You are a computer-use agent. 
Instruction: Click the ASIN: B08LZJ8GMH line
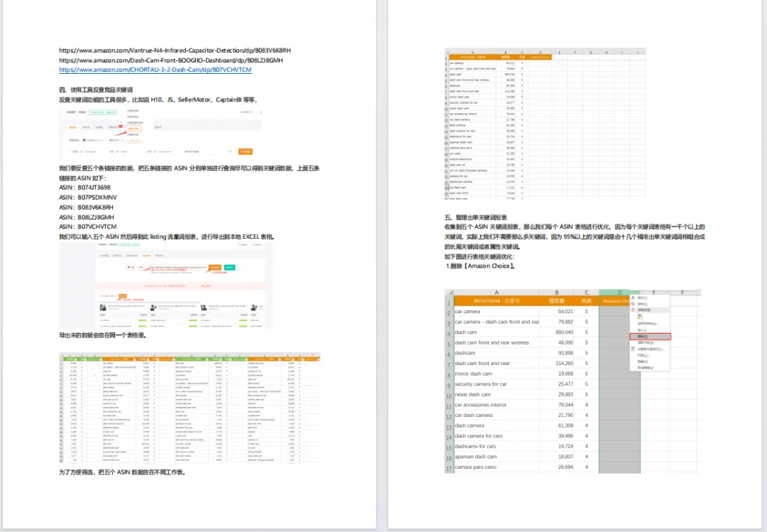pyautogui.click(x=87, y=217)
